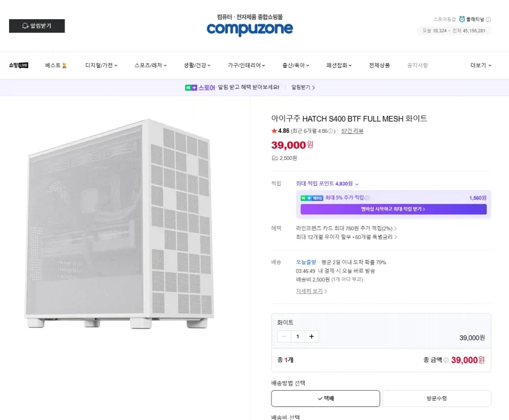Screen dimensions: 509x420
Task: Open the 베스트 menu item
Action: pos(56,65)
